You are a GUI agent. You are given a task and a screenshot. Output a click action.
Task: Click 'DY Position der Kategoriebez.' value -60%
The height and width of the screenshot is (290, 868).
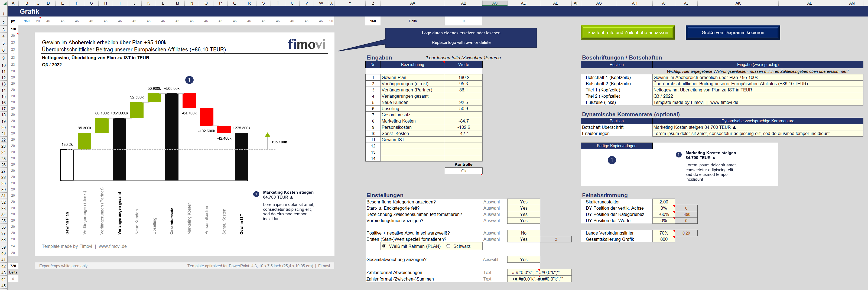point(664,214)
